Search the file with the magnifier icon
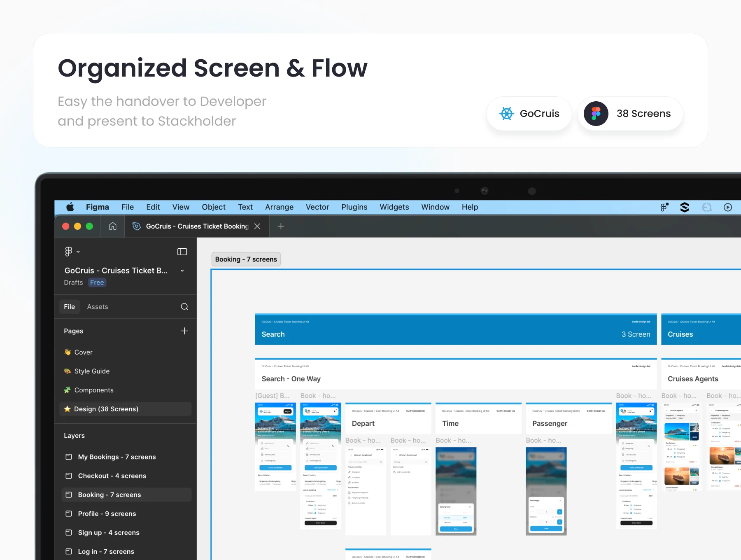Viewport: 741px width, 560px height. (184, 307)
